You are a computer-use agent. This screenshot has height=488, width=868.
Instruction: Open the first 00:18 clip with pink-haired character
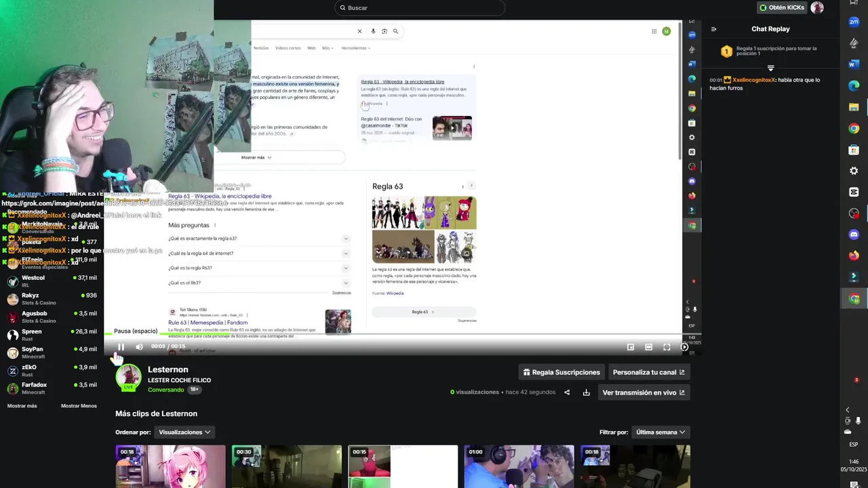tap(170, 466)
